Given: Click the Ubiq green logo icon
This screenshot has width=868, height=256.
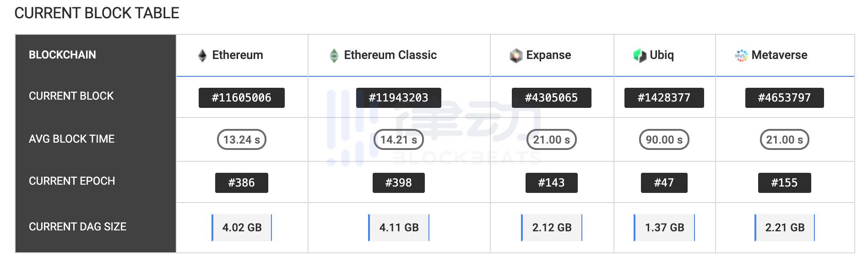Looking at the screenshot, I should pyautogui.click(x=640, y=56).
